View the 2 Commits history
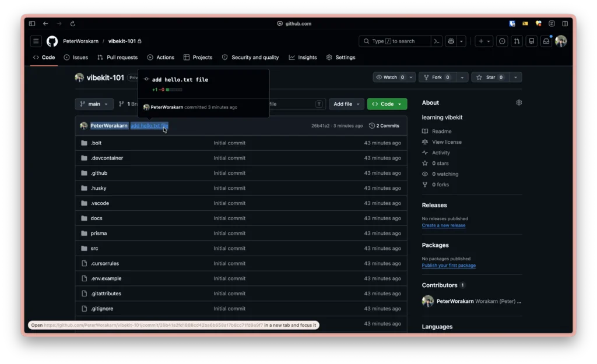597x364 pixels. coord(384,126)
